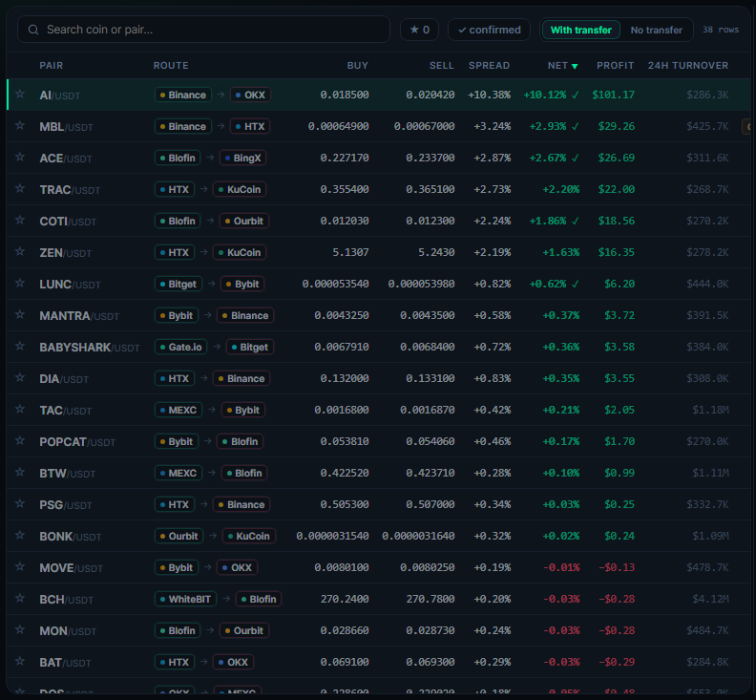Select the LUNC/USDT row
756x700 pixels.
click(x=378, y=284)
